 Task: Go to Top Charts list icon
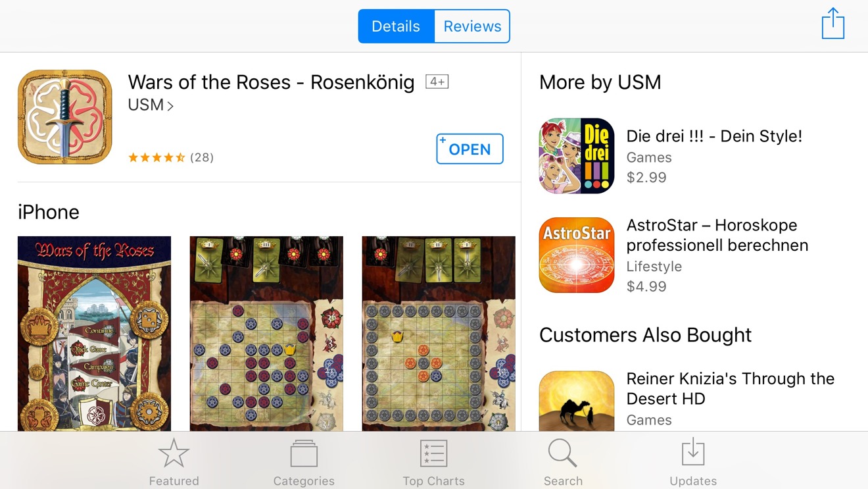(x=433, y=462)
